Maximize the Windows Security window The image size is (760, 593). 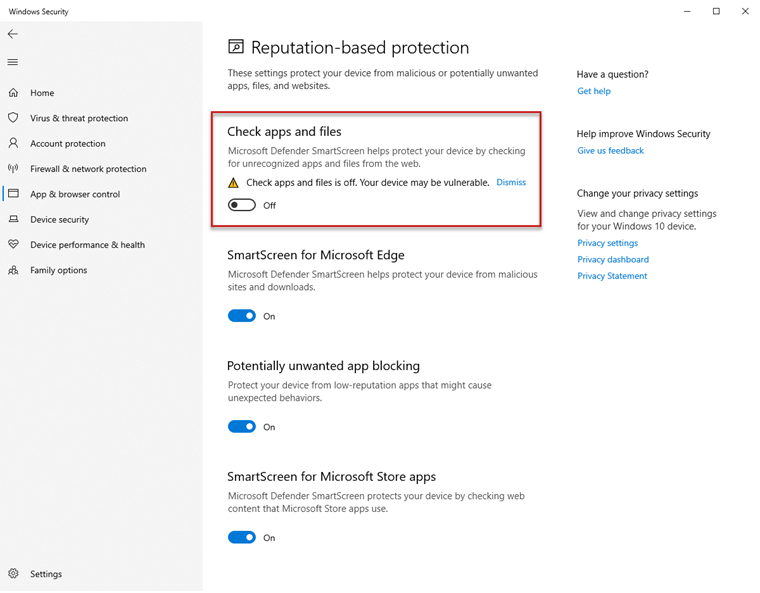point(716,12)
